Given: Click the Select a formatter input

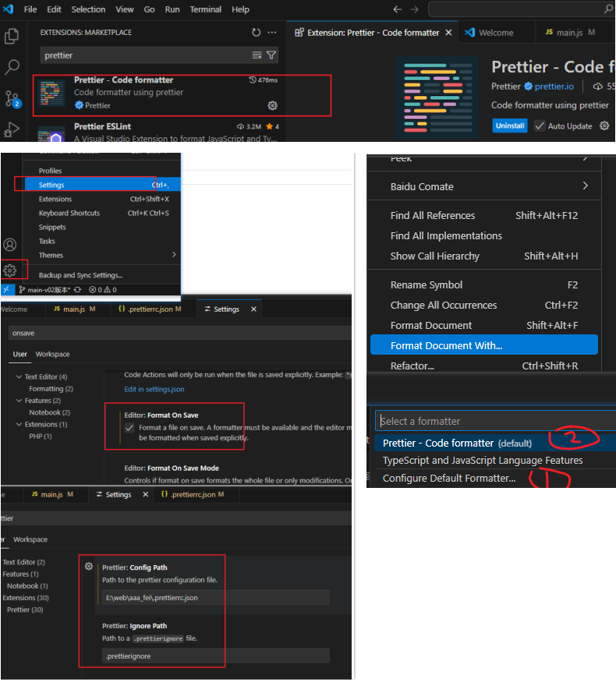Looking at the screenshot, I should [x=495, y=421].
